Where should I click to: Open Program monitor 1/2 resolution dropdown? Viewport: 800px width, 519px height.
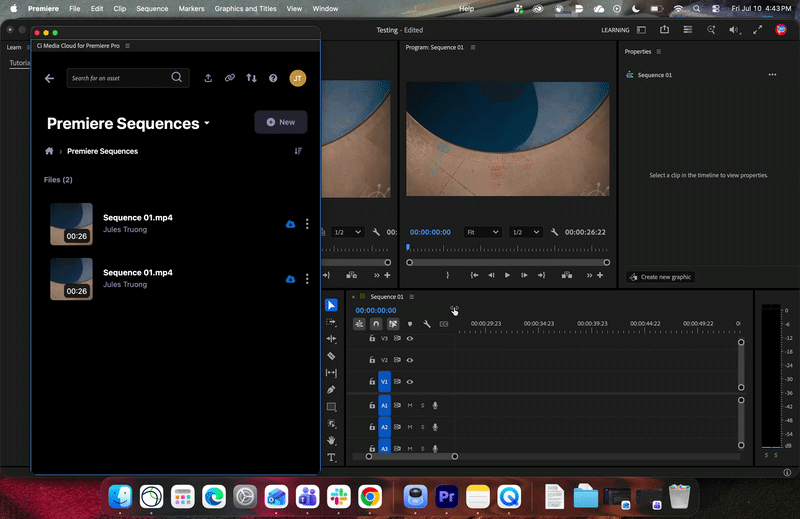(x=525, y=232)
